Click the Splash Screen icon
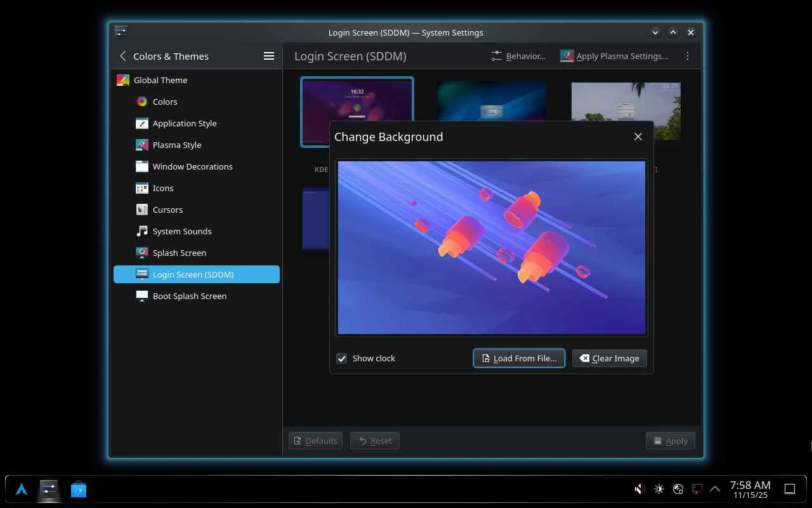812x508 pixels. point(142,253)
